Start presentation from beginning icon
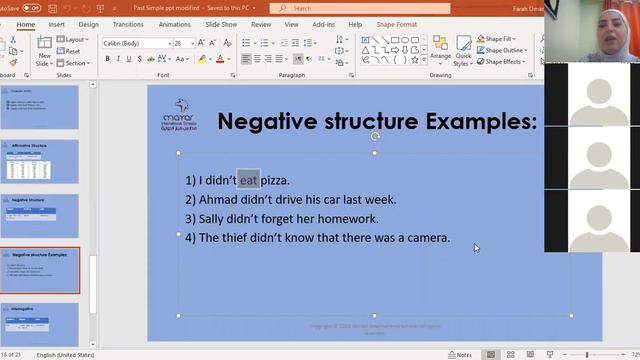Viewport: 640px width, 360px height. pyautogui.click(x=100, y=8)
